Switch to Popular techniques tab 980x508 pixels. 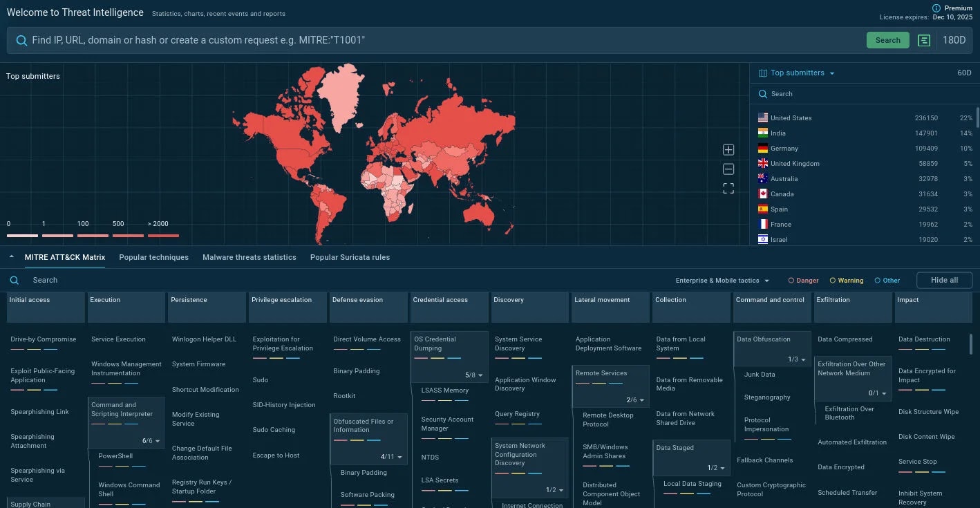(x=153, y=257)
